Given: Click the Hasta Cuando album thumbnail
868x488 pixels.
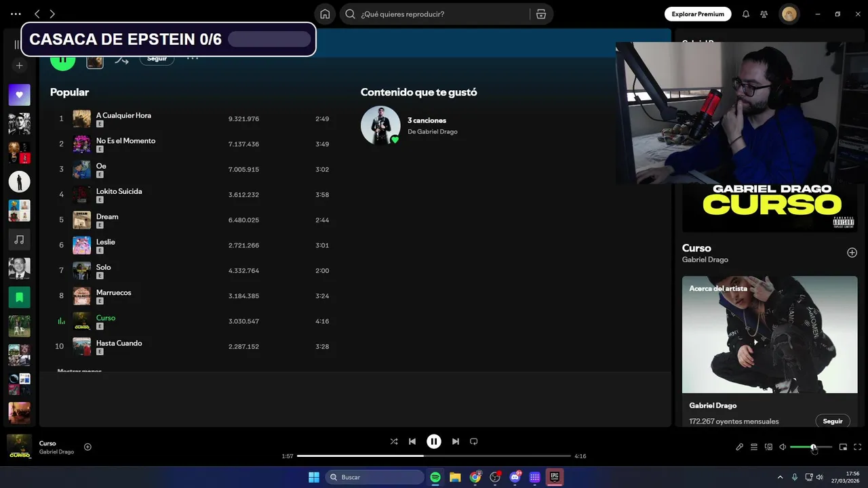Looking at the screenshot, I should click(82, 347).
